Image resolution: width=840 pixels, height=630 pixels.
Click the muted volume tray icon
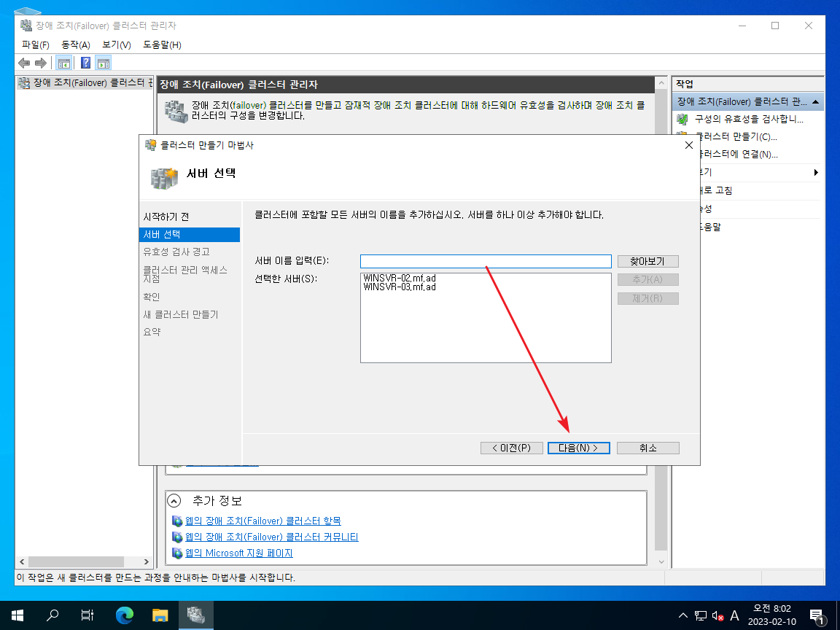pos(717,615)
